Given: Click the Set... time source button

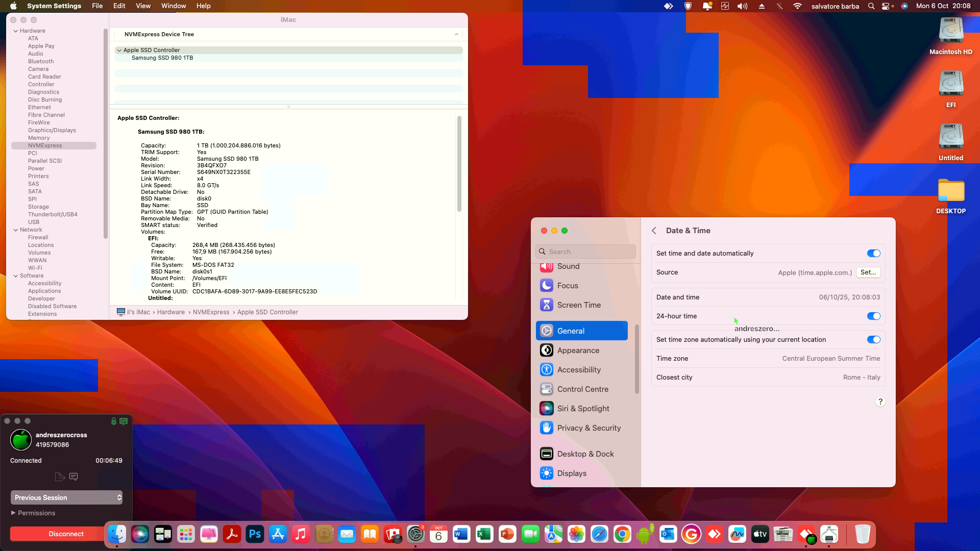Looking at the screenshot, I should [x=868, y=272].
